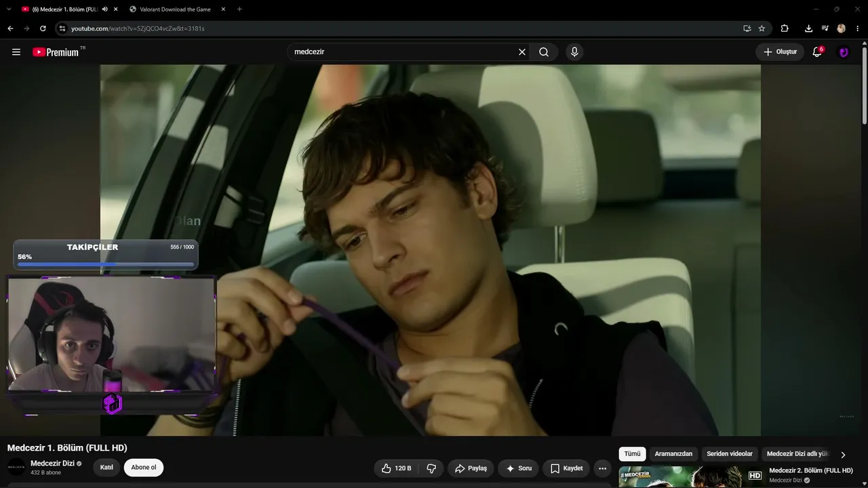
Task: Select the Aramanızdan filter chip
Action: point(673,454)
